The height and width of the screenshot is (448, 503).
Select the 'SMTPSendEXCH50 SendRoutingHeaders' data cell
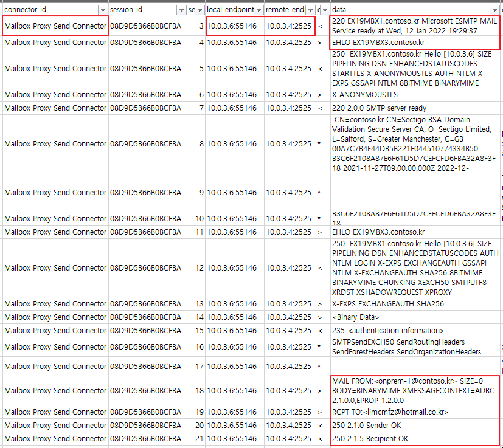coord(415,346)
